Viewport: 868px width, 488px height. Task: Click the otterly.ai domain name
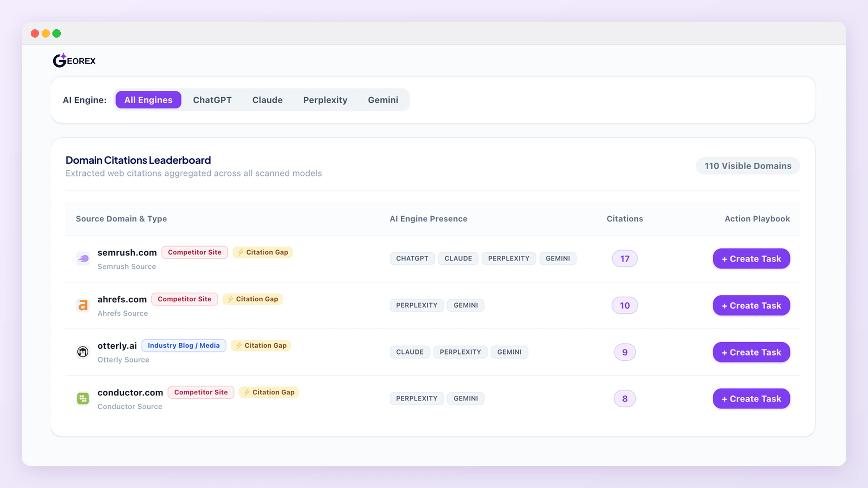[x=117, y=346]
